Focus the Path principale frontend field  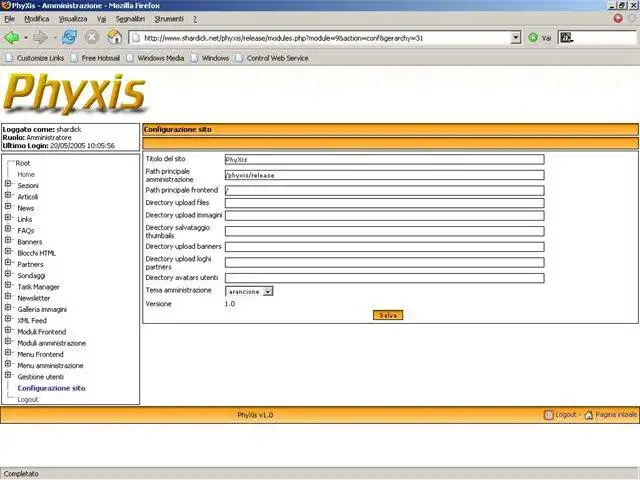pos(384,191)
